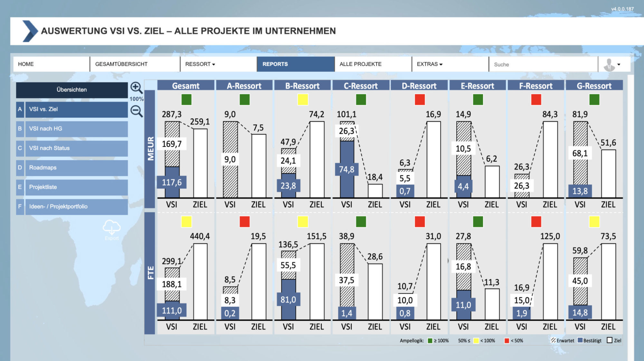This screenshot has height=361, width=644.
Task: Expand the RESSORT dropdown menu
Action: pos(201,63)
